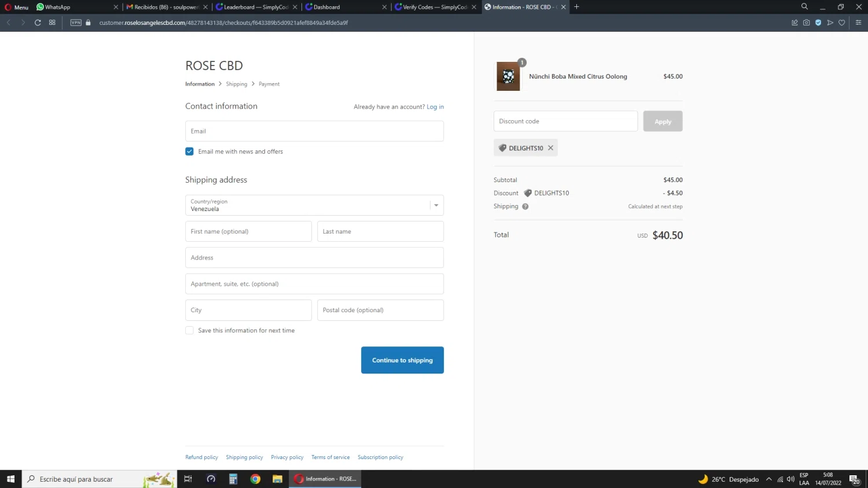Switch to the WhatsApp tab
Image resolution: width=868 pixels, height=488 pixels.
[76, 7]
